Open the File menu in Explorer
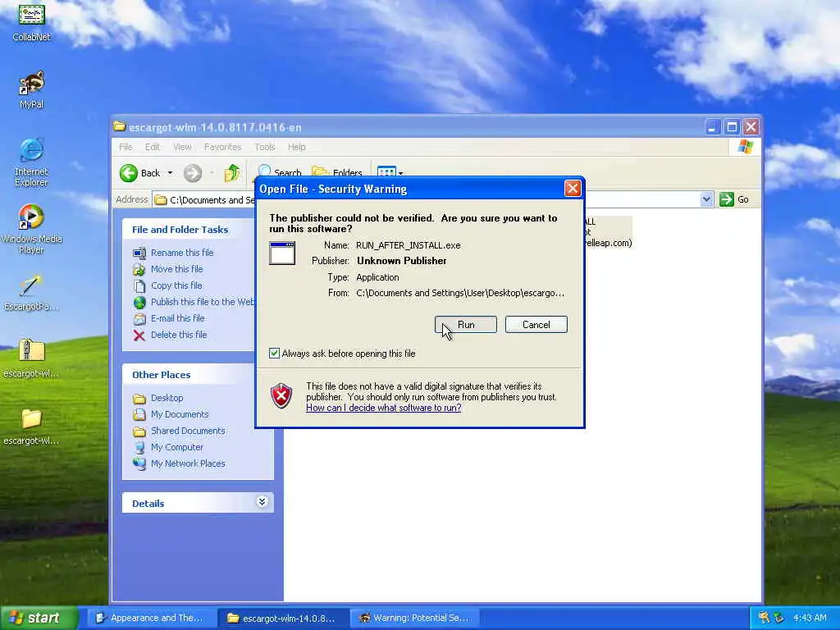The width and height of the screenshot is (840, 630). [126, 147]
